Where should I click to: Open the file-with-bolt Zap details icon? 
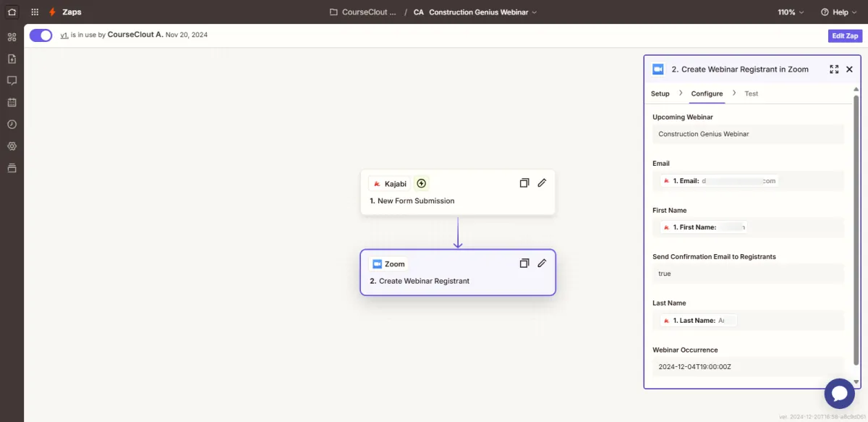click(x=12, y=59)
